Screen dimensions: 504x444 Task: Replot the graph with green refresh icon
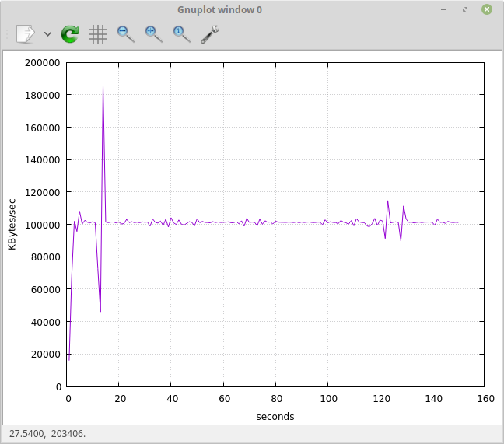tap(70, 33)
